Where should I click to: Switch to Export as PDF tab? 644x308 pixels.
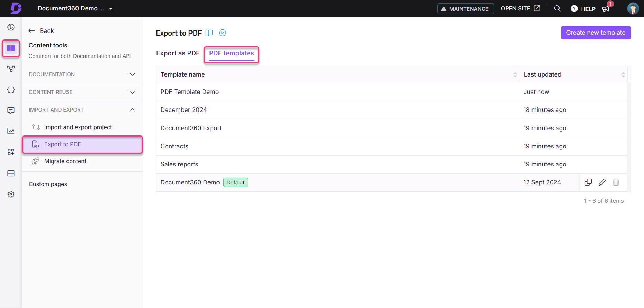tap(178, 53)
